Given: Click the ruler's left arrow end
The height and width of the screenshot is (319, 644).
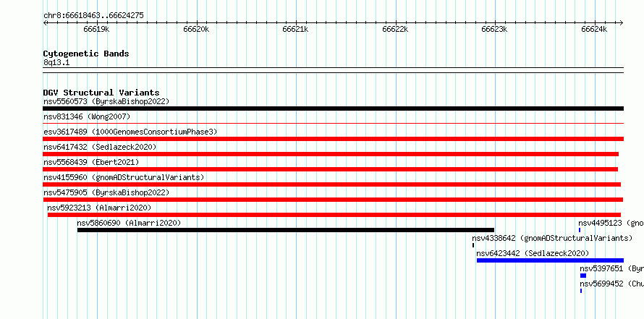Looking at the screenshot, I should pos(45,23).
